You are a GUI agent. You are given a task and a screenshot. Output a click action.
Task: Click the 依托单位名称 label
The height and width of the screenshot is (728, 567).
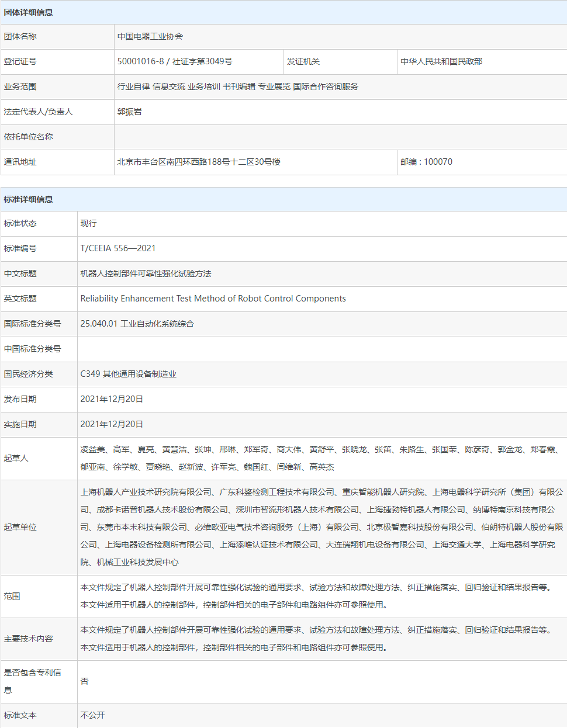point(28,137)
